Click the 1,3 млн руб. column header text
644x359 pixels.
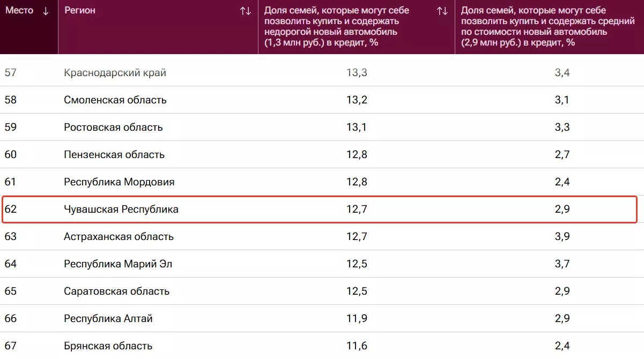pyautogui.click(x=337, y=26)
